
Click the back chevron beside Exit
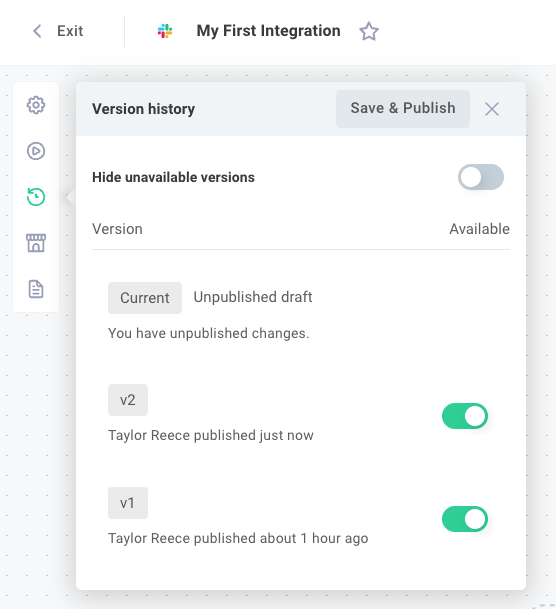click(37, 31)
